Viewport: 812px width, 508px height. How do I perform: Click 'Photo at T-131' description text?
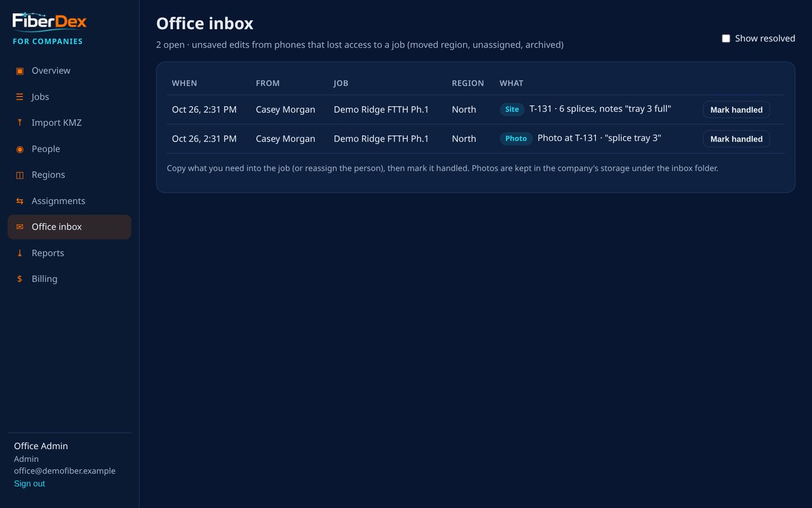click(x=599, y=138)
